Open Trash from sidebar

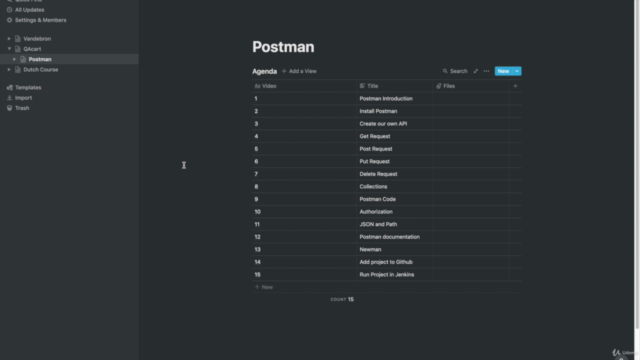[x=22, y=108]
